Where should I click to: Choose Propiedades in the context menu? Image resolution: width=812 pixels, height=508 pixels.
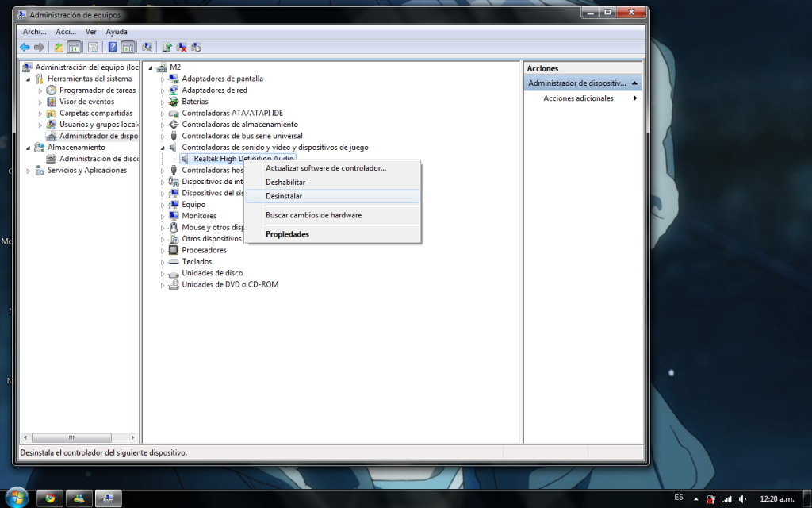[332, 234]
